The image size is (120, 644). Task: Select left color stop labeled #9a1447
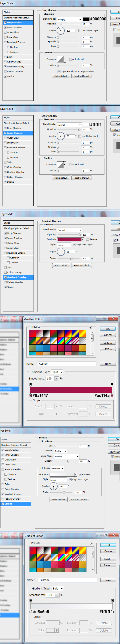click(30, 395)
